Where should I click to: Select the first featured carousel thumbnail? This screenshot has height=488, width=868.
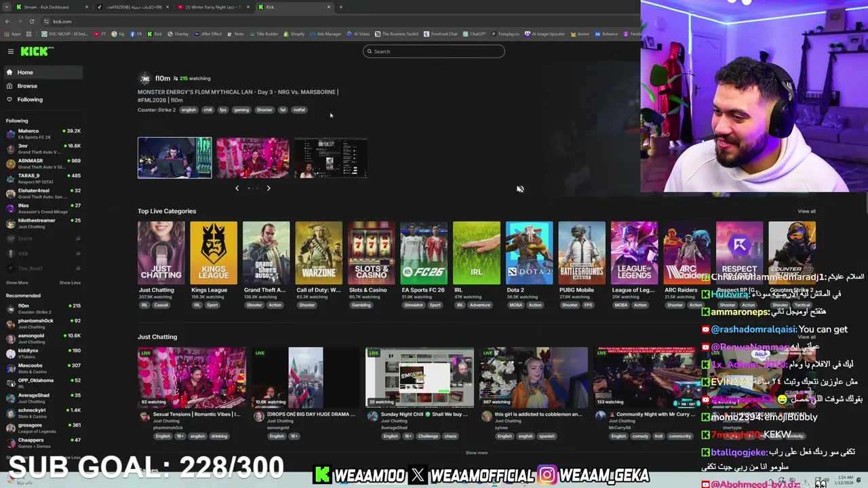pos(174,158)
